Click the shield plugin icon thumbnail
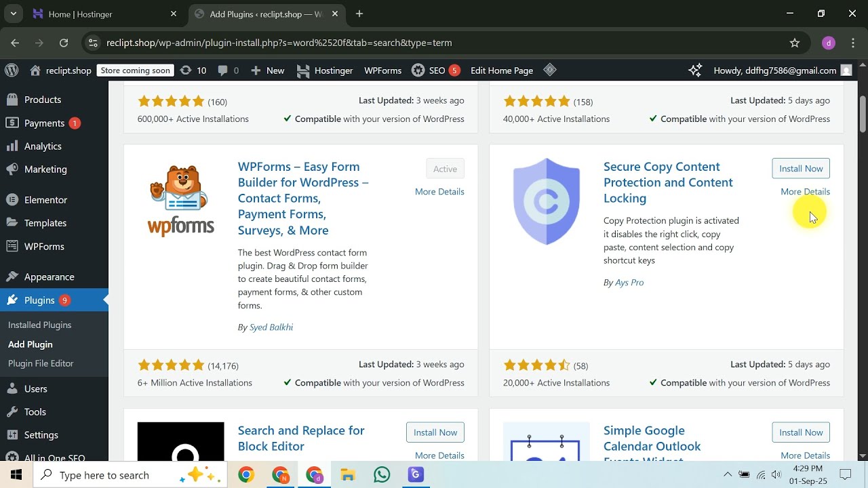The image size is (868, 488). point(547,201)
